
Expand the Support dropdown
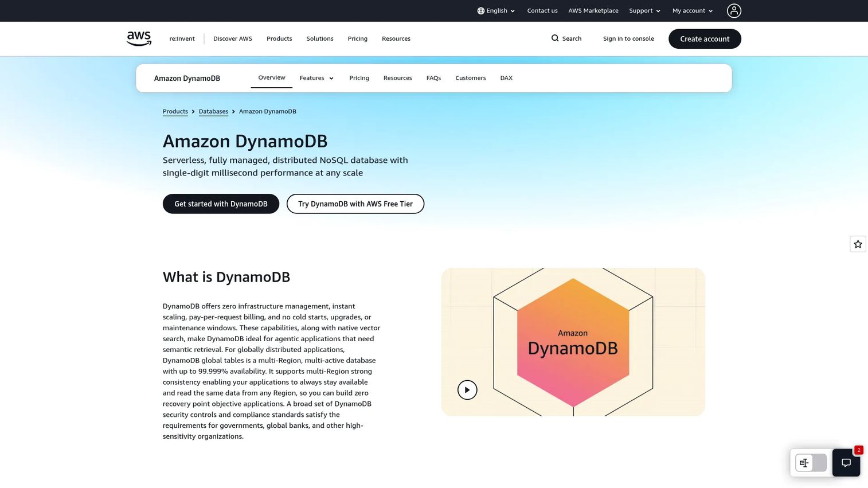[x=645, y=11]
